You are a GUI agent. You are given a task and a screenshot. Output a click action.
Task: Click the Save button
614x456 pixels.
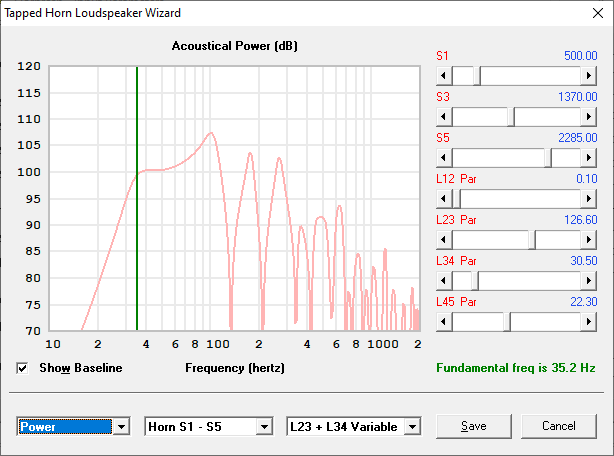[474, 426]
